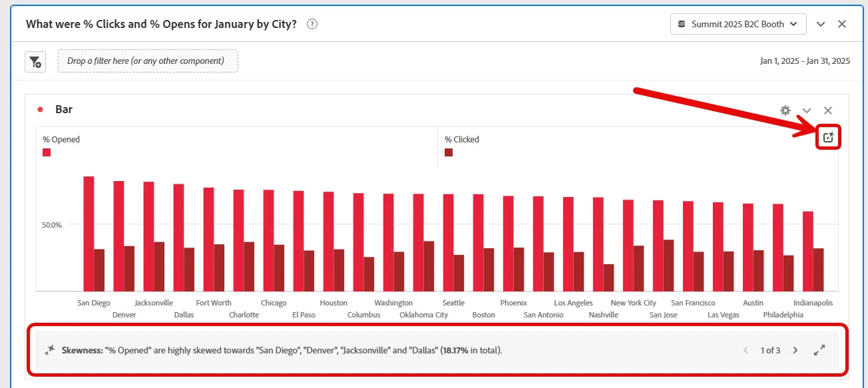The height and width of the screenshot is (388, 868).
Task: Click the 1 of 3 insight counter
Action: coord(770,350)
